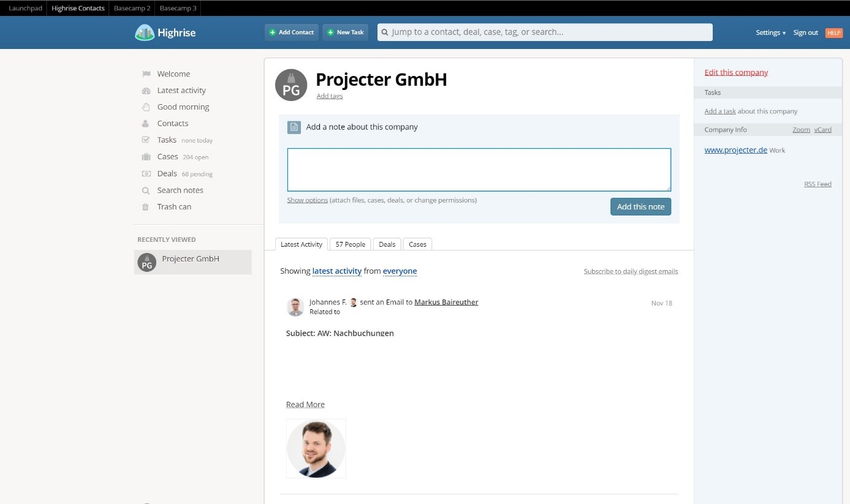Click Add this note button
Screen dimensions: 850x504
click(x=641, y=207)
